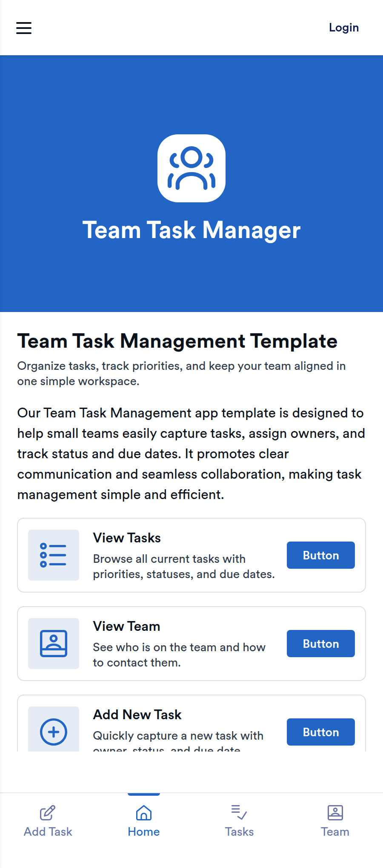Tap the Team icon in bottom navigation
This screenshot has height=868, width=383.
click(x=335, y=813)
